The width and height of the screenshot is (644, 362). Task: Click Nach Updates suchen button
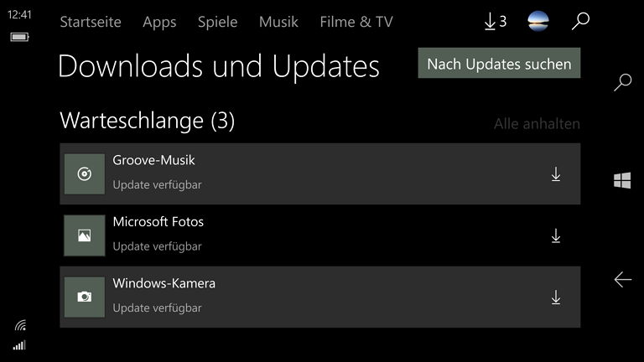(499, 63)
